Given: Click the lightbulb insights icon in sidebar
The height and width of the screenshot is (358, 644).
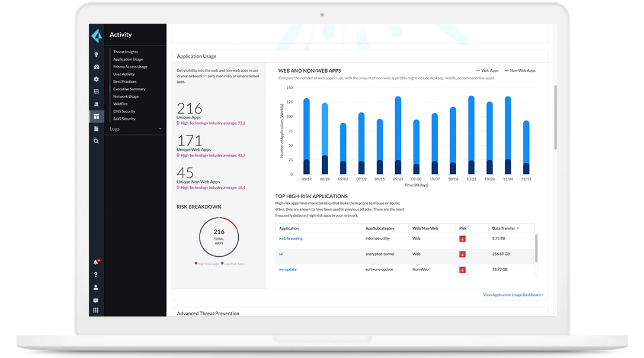Looking at the screenshot, I should click(x=97, y=54).
